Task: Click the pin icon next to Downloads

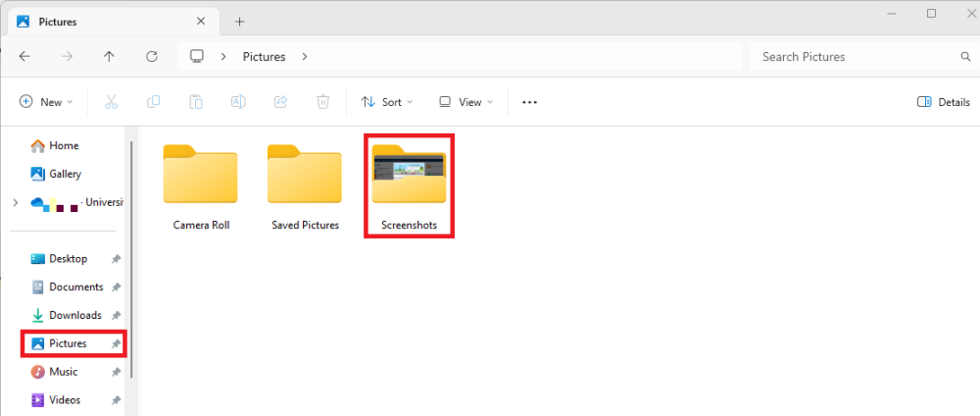Action: (x=116, y=315)
